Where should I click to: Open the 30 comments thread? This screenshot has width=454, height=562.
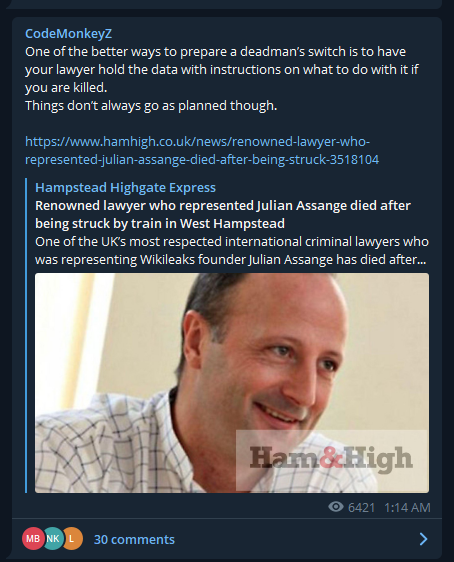[134, 539]
